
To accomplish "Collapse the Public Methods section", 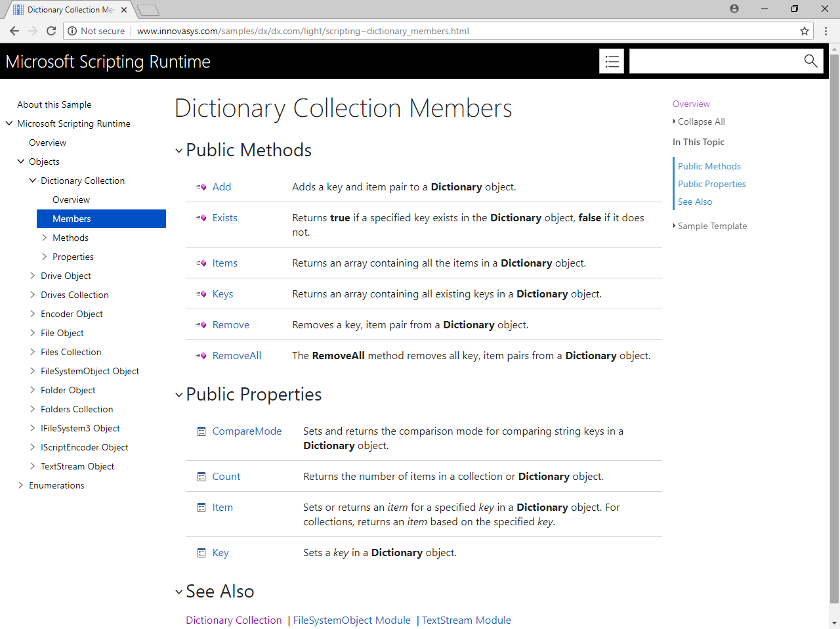I will [178, 151].
